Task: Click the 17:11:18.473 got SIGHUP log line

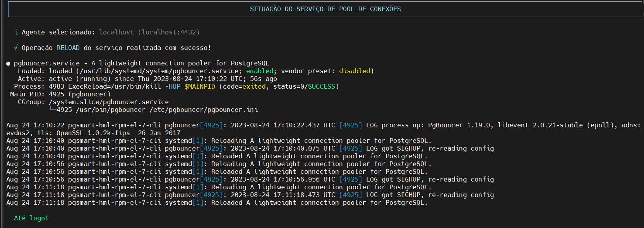Action: tap(250, 195)
